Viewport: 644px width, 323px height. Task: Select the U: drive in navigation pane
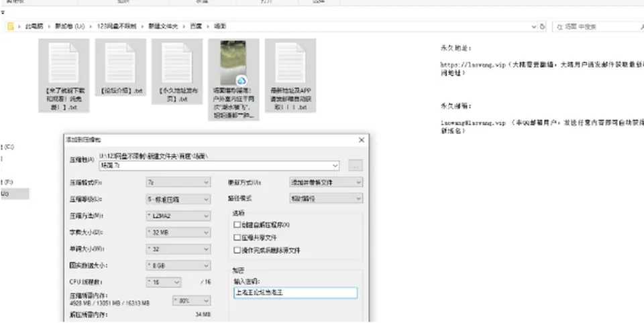pyautogui.click(x=15, y=194)
